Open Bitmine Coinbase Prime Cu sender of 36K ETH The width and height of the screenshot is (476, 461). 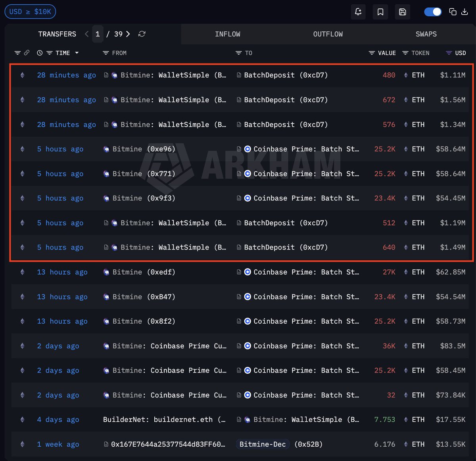coord(169,346)
